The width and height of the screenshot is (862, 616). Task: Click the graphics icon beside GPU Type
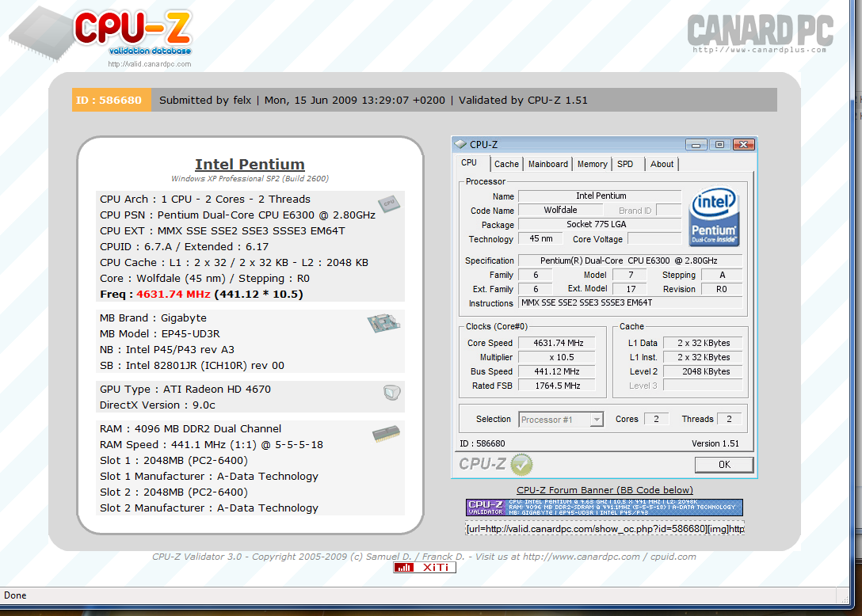(x=392, y=392)
